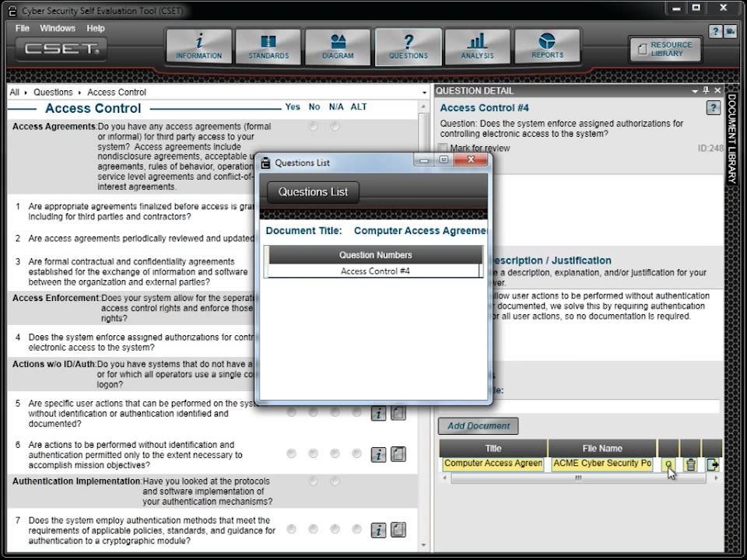Open the Analysis section in the top navigation
747x560 pixels.
[477, 46]
